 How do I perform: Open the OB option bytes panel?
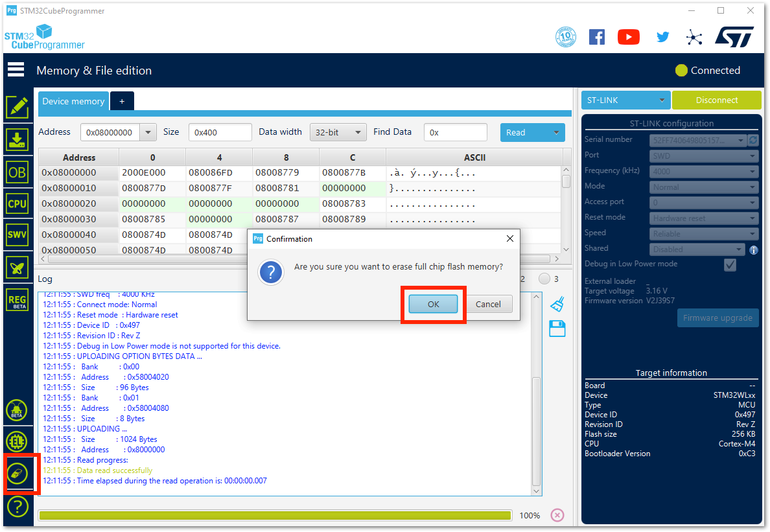17,172
